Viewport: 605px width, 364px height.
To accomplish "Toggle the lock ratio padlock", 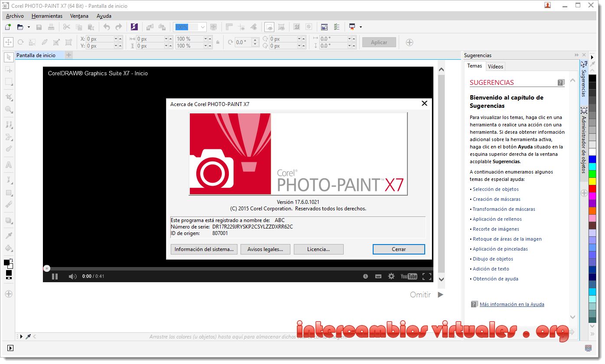I will 218,42.
